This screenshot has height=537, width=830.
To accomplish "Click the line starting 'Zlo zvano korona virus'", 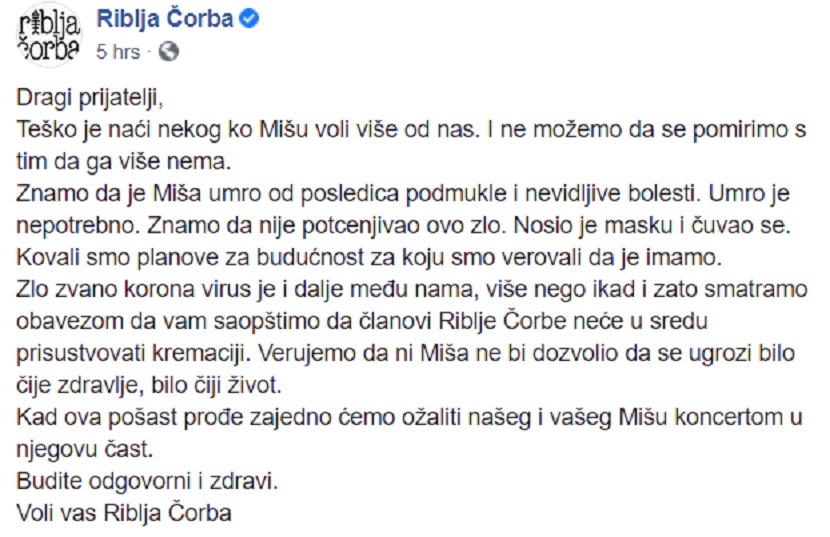I will 412,290.
